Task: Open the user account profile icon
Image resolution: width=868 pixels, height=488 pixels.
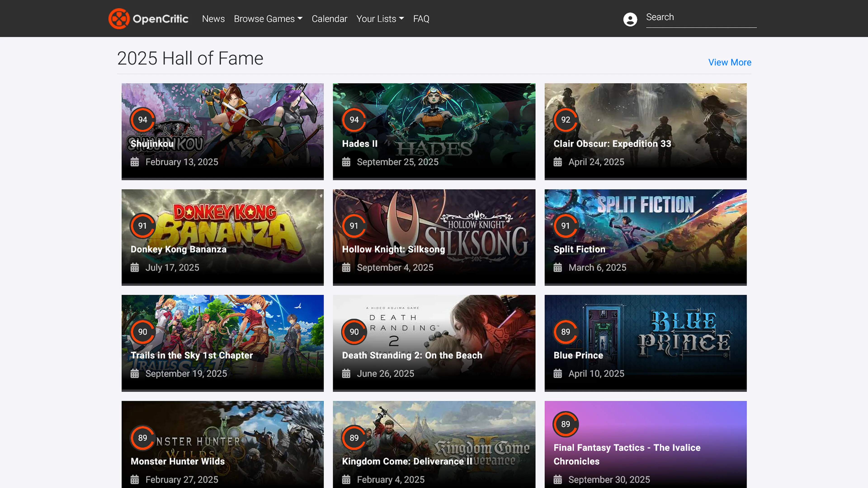Action: 630,19
